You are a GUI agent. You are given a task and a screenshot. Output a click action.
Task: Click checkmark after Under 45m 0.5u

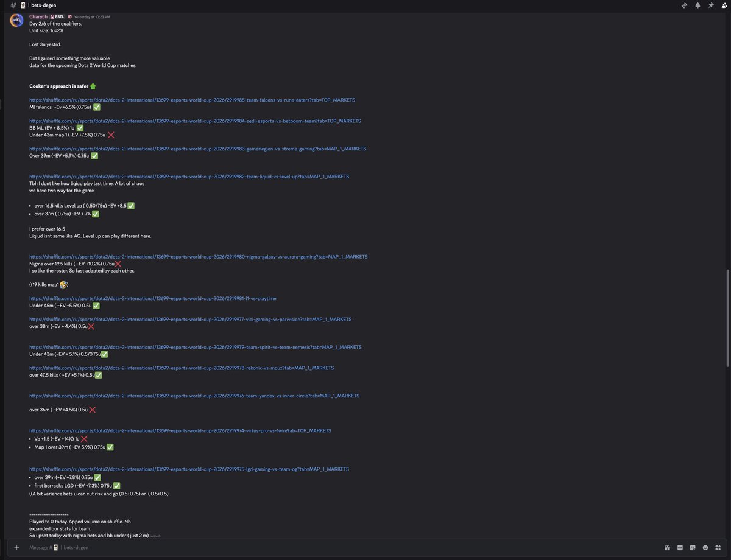[x=96, y=306]
